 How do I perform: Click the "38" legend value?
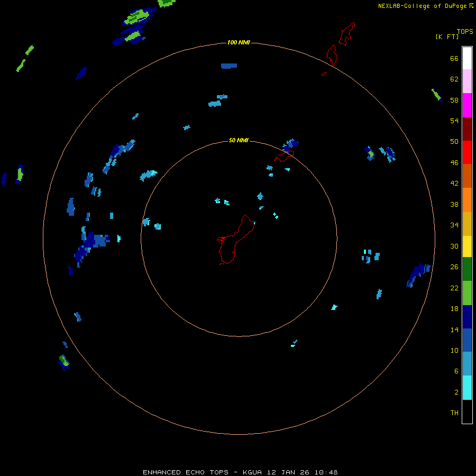[454, 204]
